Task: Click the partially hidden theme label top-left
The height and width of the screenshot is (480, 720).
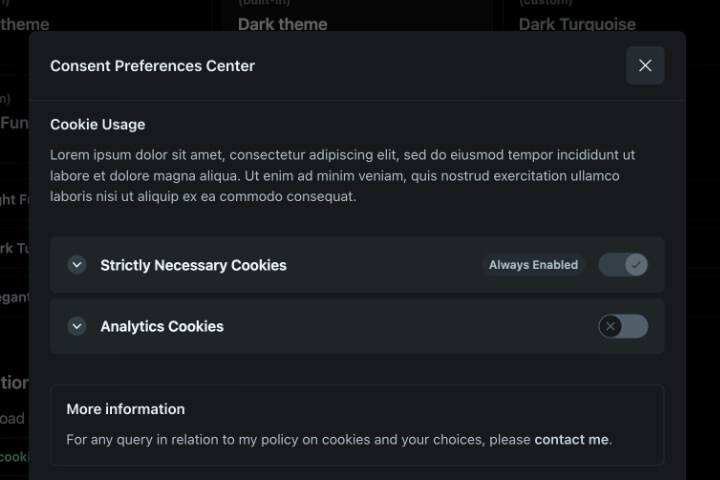Action: coord(24,24)
